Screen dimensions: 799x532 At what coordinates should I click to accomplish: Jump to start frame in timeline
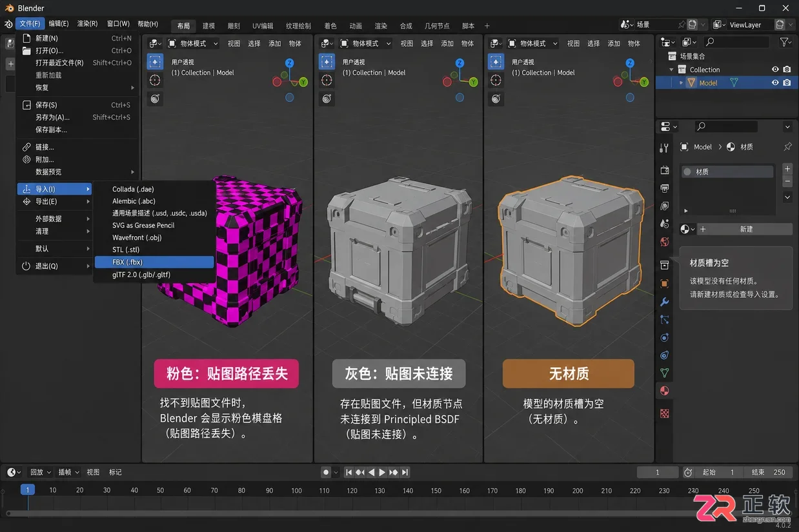coord(349,472)
